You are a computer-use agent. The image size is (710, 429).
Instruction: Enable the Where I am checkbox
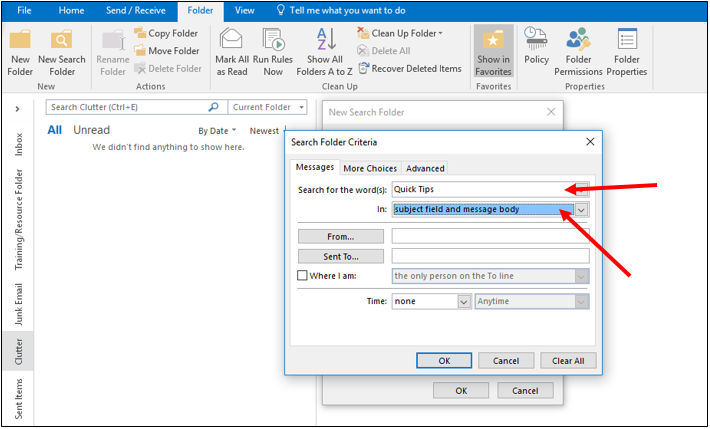pyautogui.click(x=302, y=275)
